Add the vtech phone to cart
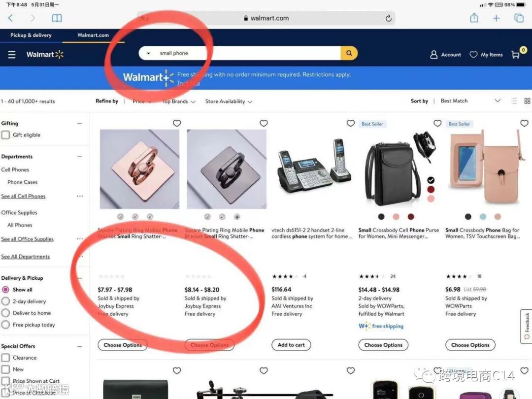Image resolution: width=532 pixels, height=399 pixels. [291, 345]
